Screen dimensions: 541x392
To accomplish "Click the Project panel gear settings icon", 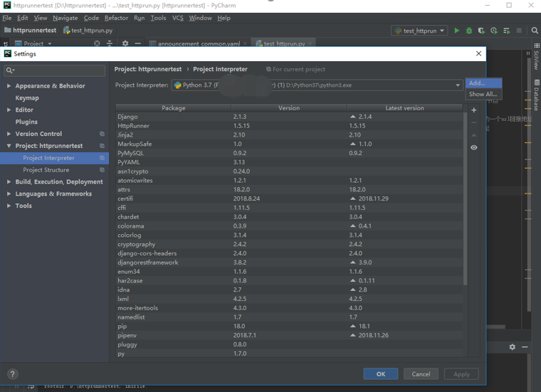I will 125,43.
